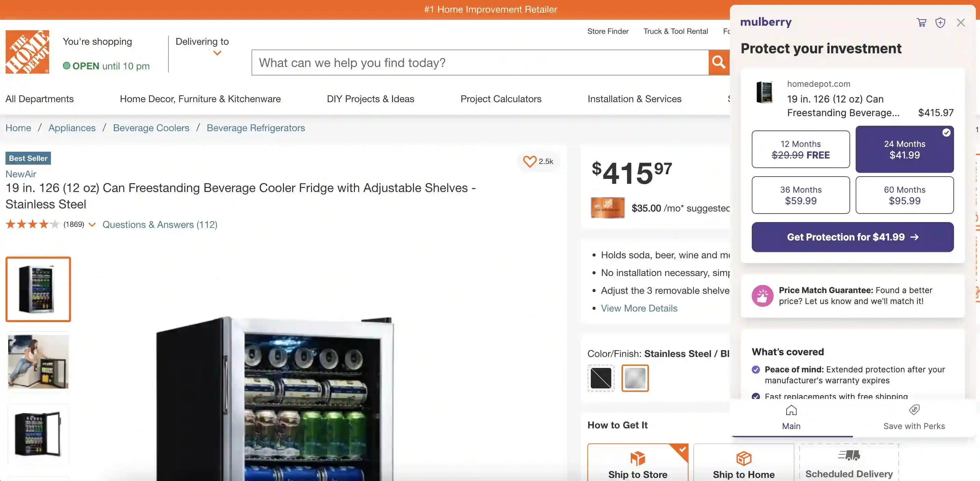Click the OPEN until 10 pm store status

pyautogui.click(x=106, y=66)
